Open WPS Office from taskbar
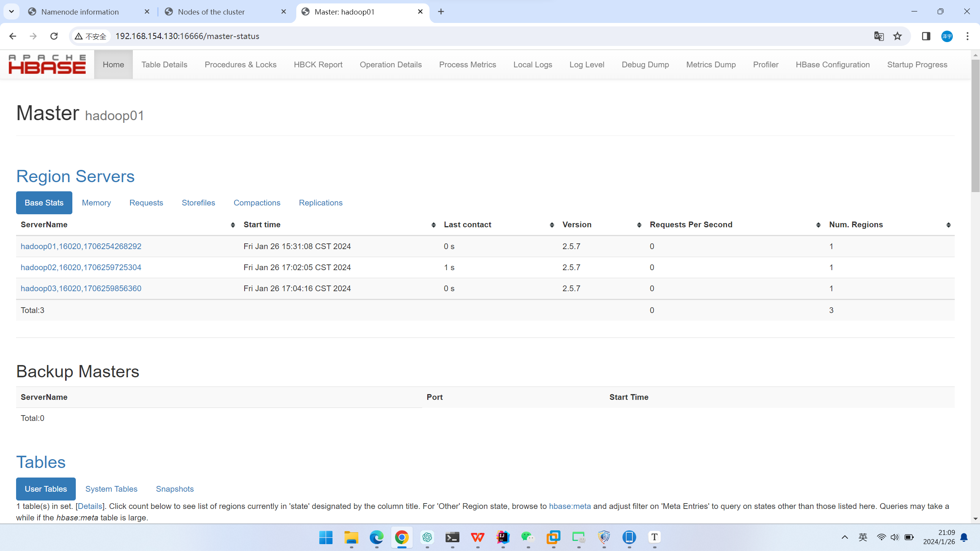Screen dimensions: 980x551 click(x=477, y=537)
